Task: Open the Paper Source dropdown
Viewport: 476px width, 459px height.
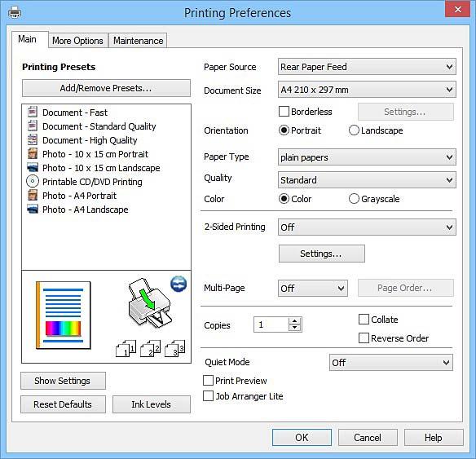Action: click(367, 67)
